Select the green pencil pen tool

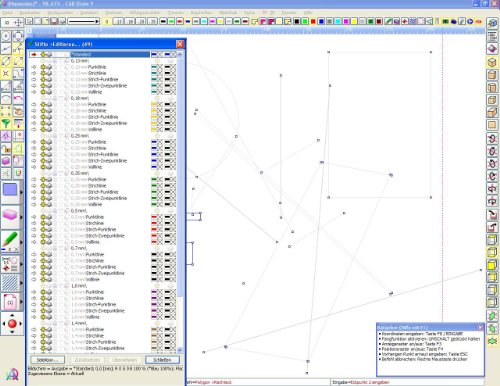pos(10,239)
